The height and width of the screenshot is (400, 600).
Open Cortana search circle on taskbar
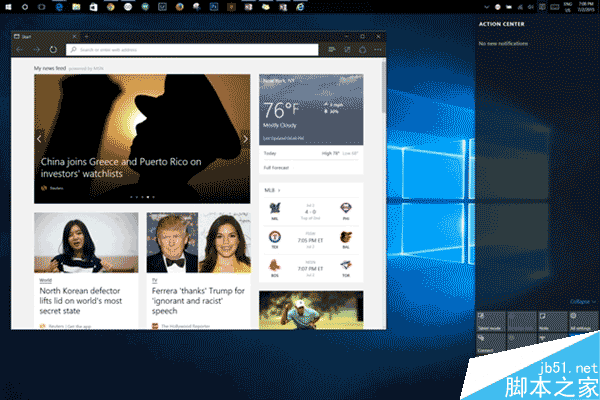25,7
